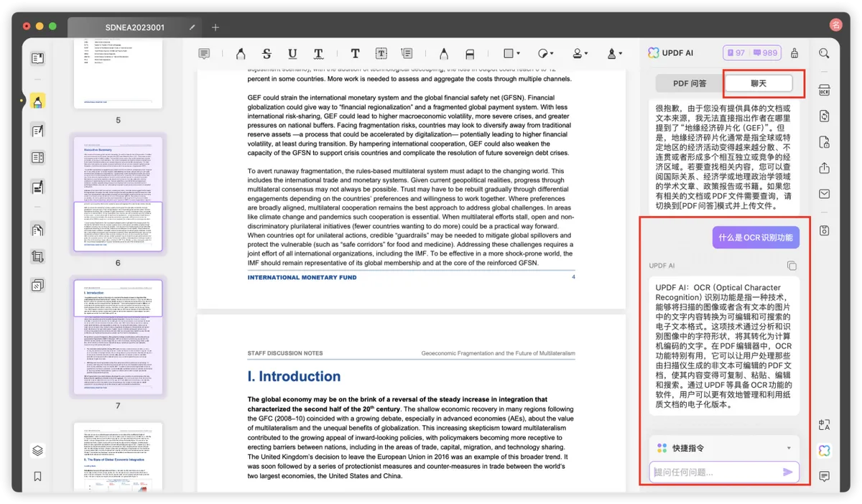Run OCR text recognition from right sidebar
This screenshot has width=862, height=504.
click(x=824, y=90)
